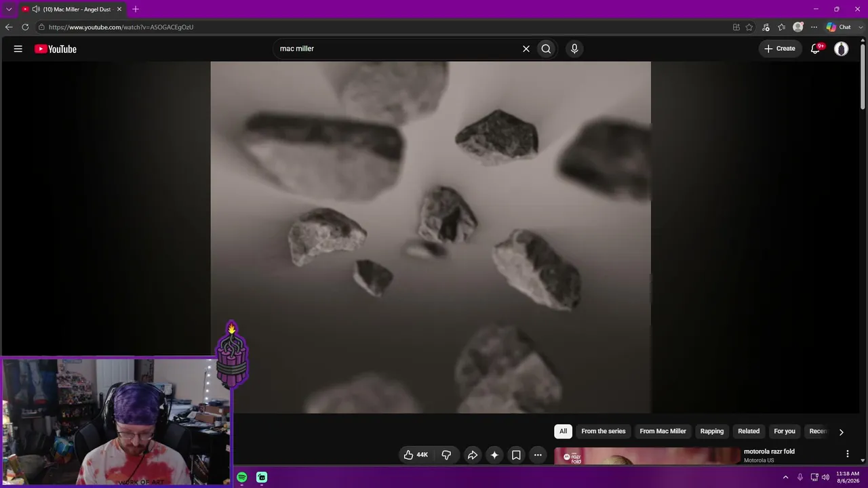Open the Create menu
The width and height of the screenshot is (868, 488).
780,49
